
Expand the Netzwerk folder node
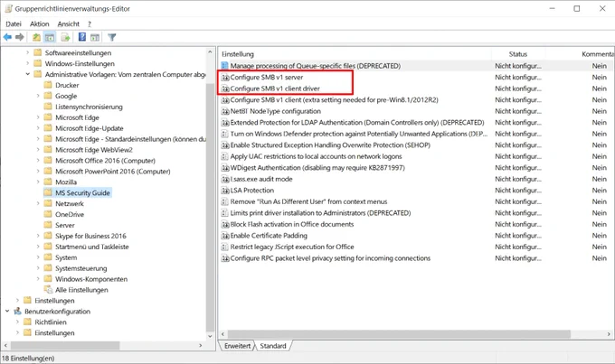(38, 203)
